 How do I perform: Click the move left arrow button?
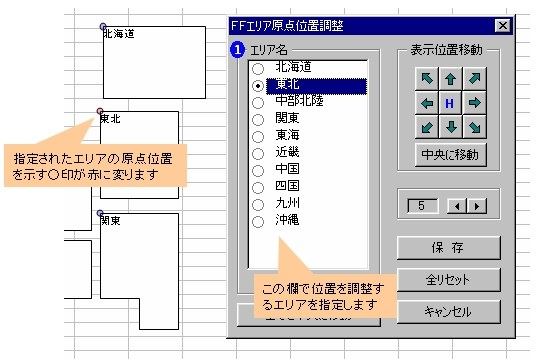click(427, 103)
